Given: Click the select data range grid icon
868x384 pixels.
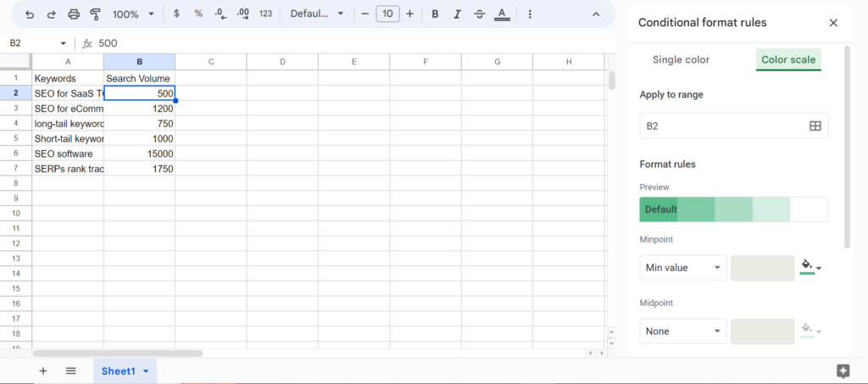Looking at the screenshot, I should pyautogui.click(x=815, y=126).
